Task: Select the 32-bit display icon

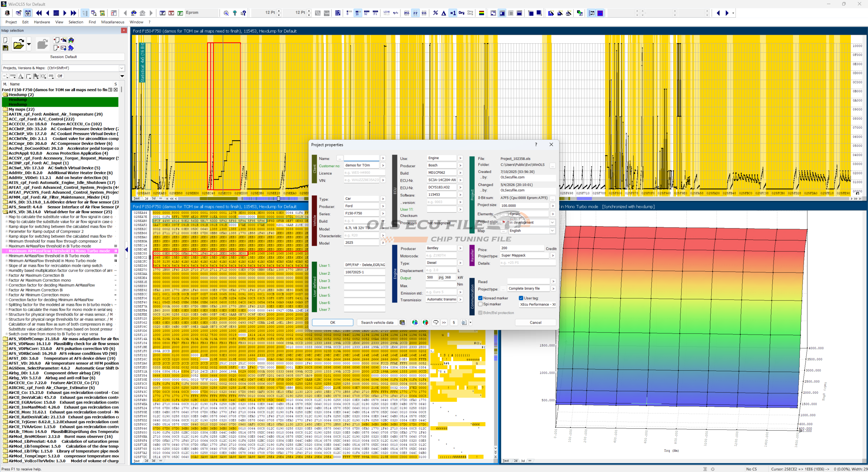Action: point(366,13)
